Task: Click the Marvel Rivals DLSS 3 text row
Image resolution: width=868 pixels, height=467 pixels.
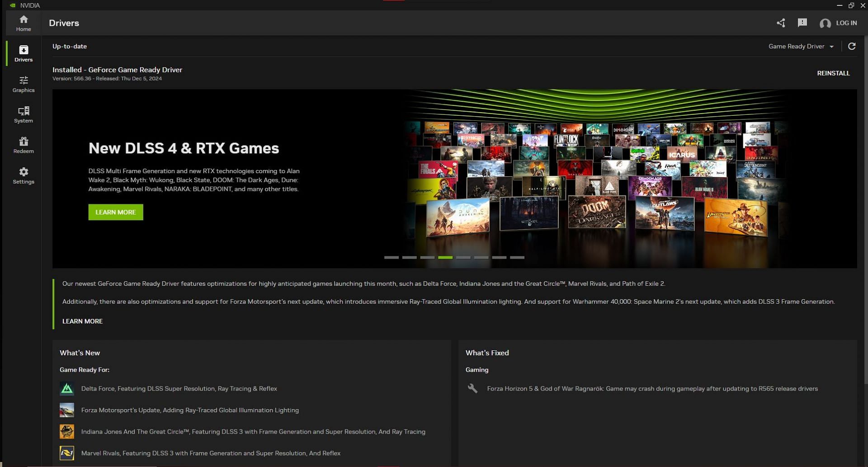Action: coord(211,453)
